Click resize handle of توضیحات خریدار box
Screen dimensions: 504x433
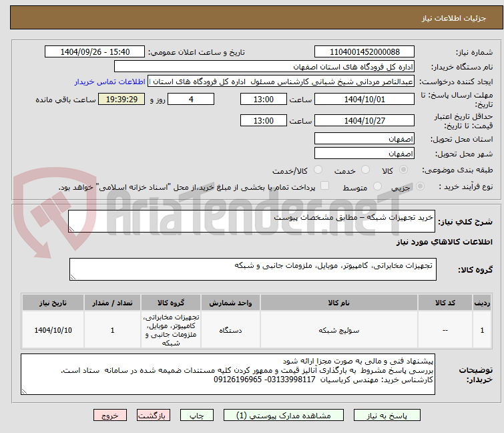pos(24,391)
